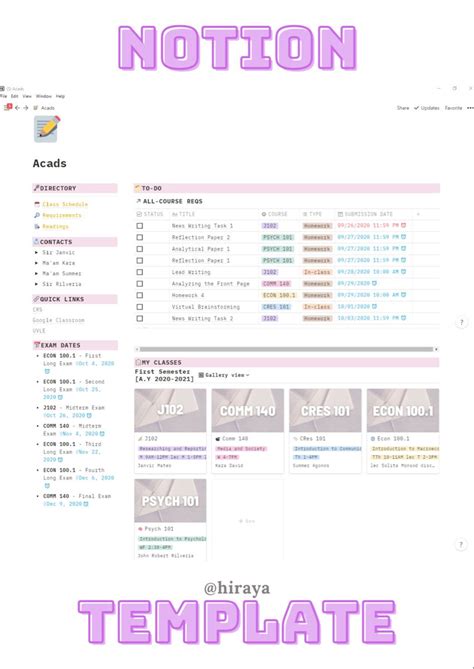Click the horizontal scrollbar below the to-do table
474x669 pixels.
pyautogui.click(x=286, y=349)
